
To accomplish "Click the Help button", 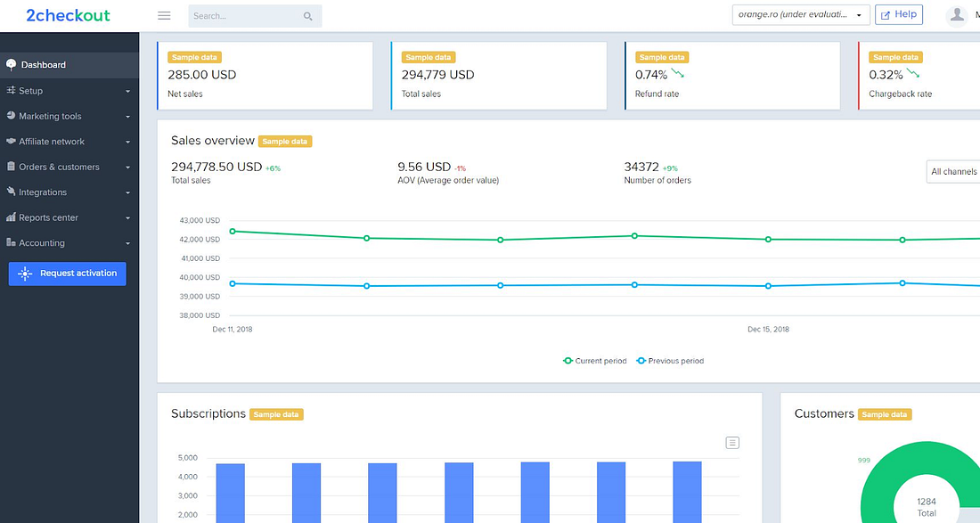I will click(x=898, y=15).
